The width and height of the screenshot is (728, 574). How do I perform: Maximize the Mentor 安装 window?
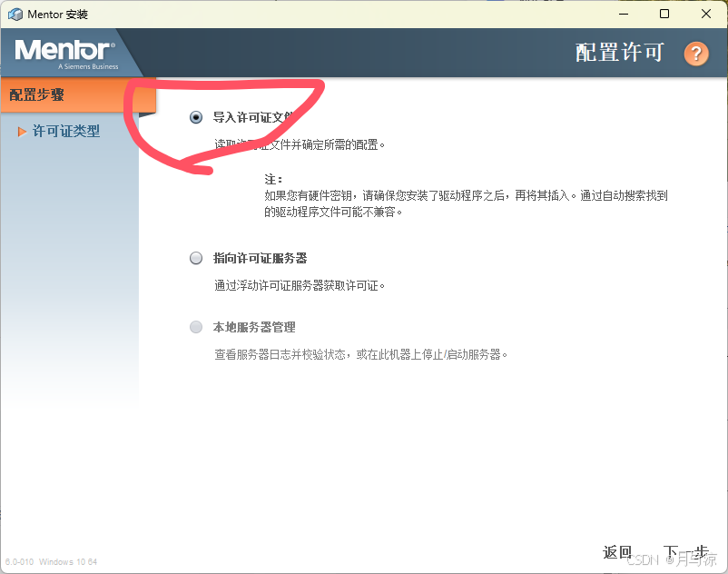[664, 14]
